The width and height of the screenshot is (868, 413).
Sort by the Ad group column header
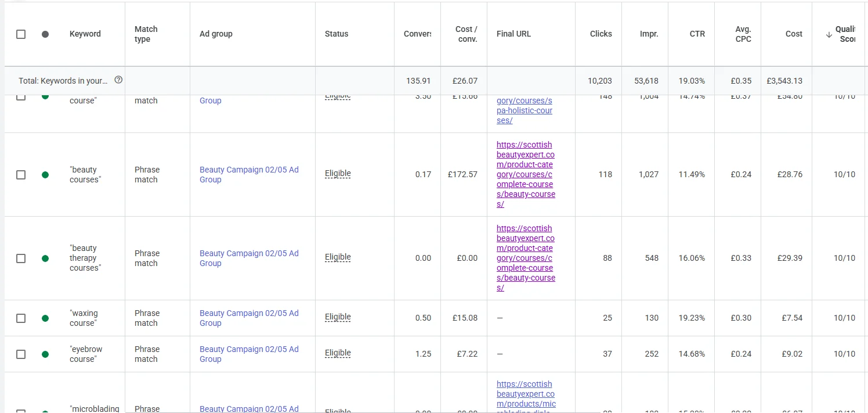click(x=216, y=34)
